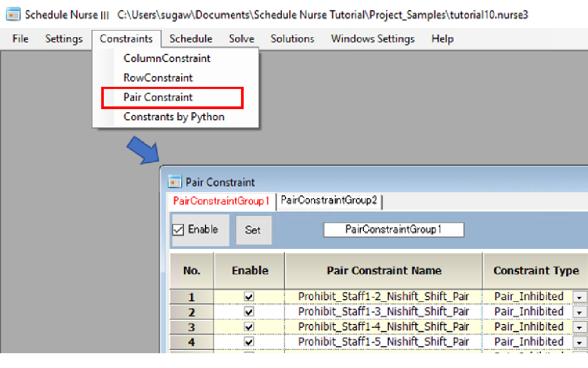588x368 pixels.
Task: Toggle Enable checkbox in row 1
Action: (249, 297)
